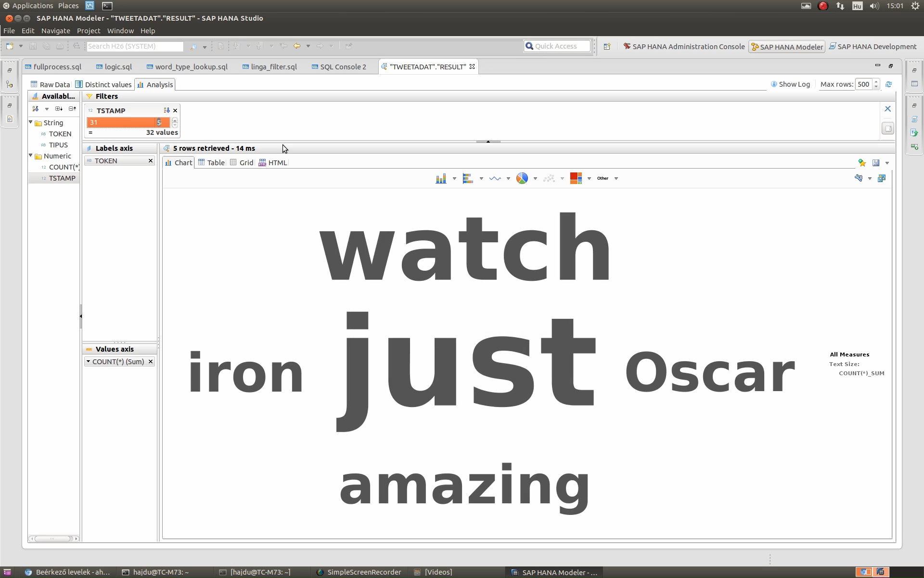This screenshot has width=924, height=578.
Task: Click the SAP HANA Modeler tab icon
Action: coord(756,46)
